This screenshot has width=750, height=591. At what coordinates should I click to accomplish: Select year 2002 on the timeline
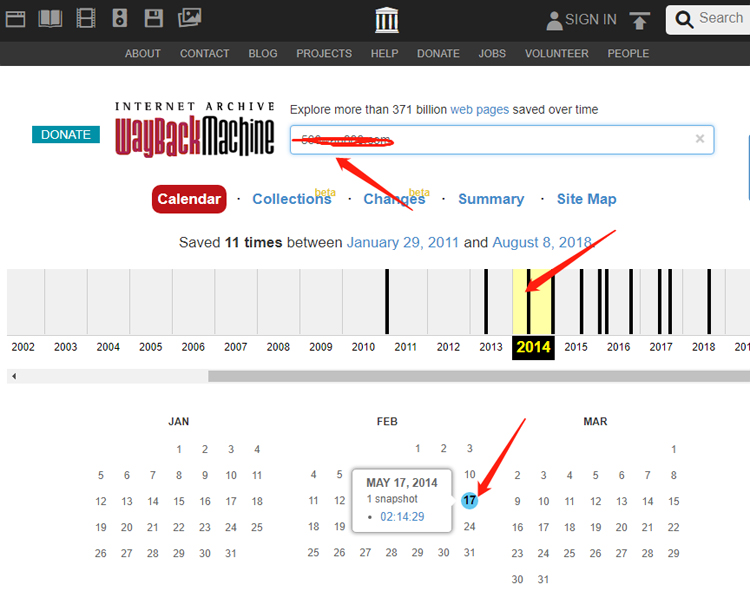pos(23,347)
